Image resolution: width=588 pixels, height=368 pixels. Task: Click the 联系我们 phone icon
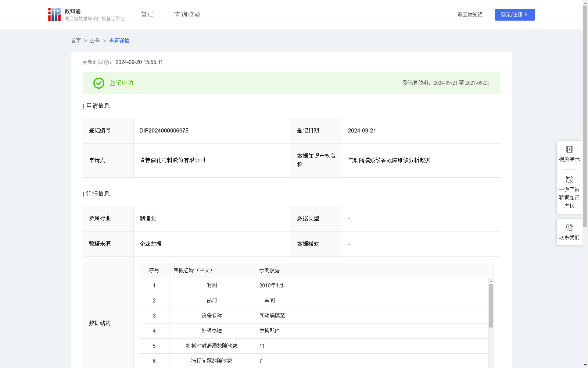[569, 227]
